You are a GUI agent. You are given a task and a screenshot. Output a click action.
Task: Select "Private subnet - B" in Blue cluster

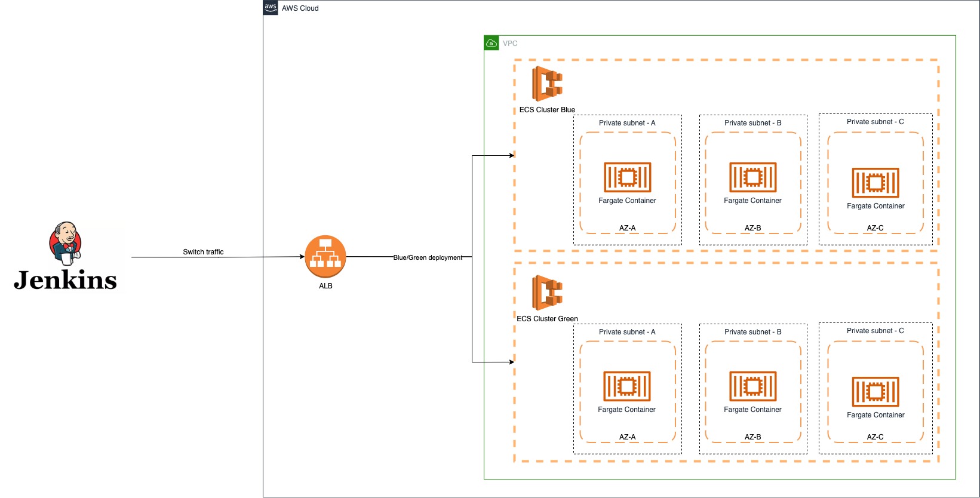pos(753,123)
